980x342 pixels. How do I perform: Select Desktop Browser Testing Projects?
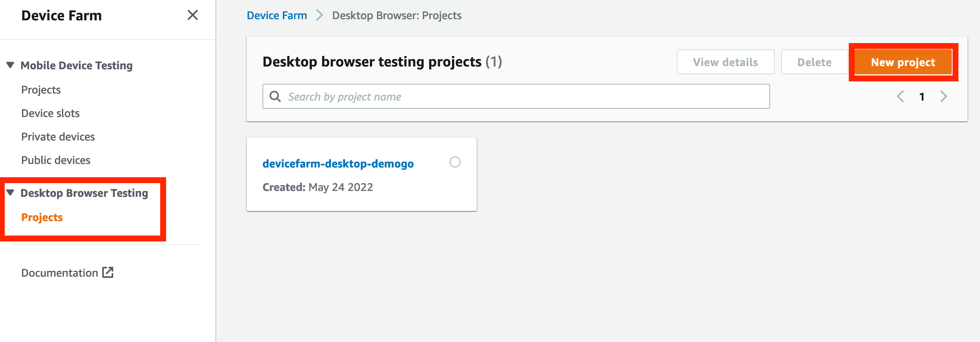42,218
